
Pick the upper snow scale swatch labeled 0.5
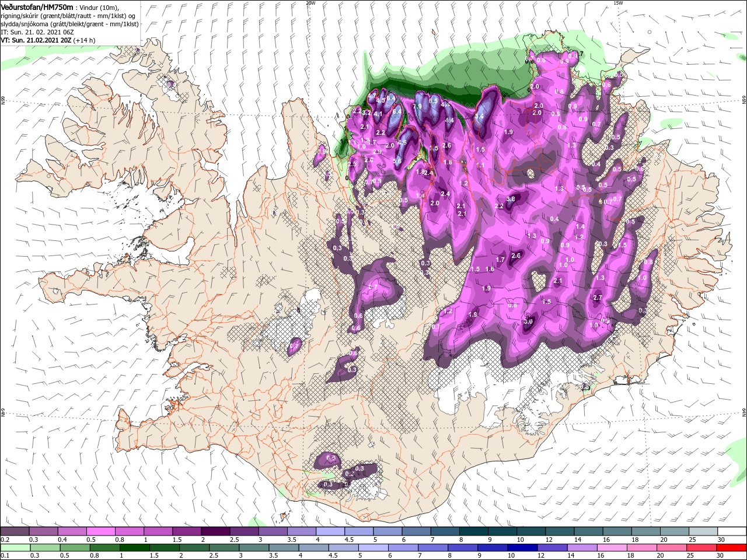[x=100, y=531]
